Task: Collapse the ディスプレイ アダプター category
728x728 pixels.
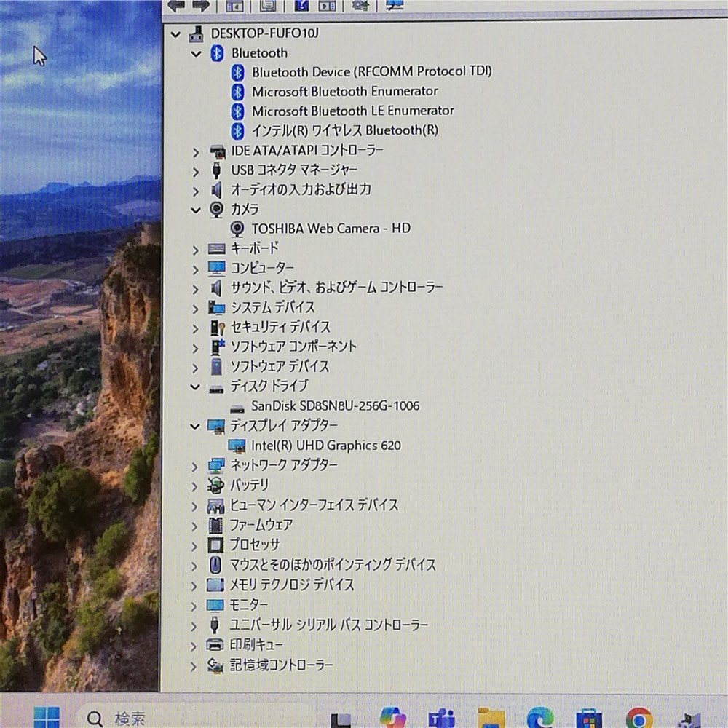Action: point(194,426)
